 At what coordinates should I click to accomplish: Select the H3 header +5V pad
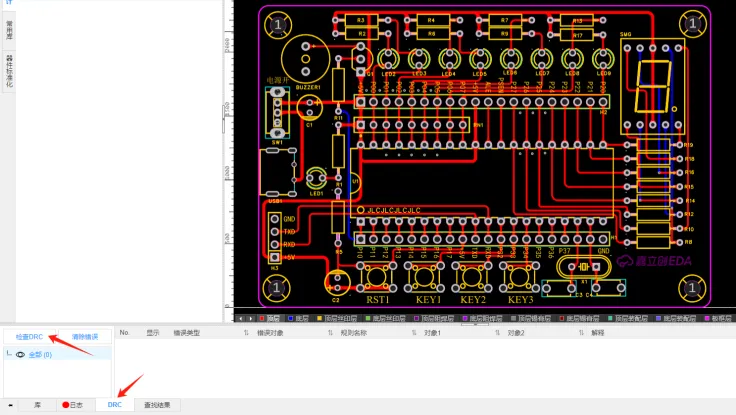(x=275, y=257)
